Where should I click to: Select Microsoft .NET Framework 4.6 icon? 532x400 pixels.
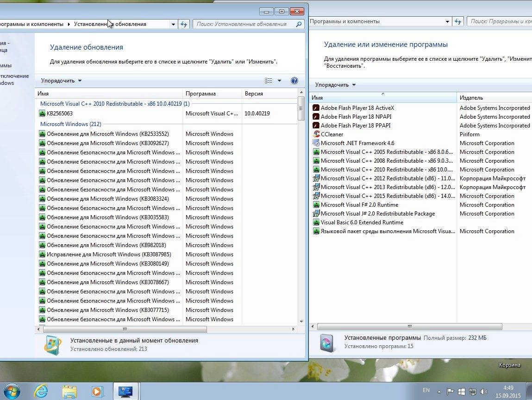point(316,143)
